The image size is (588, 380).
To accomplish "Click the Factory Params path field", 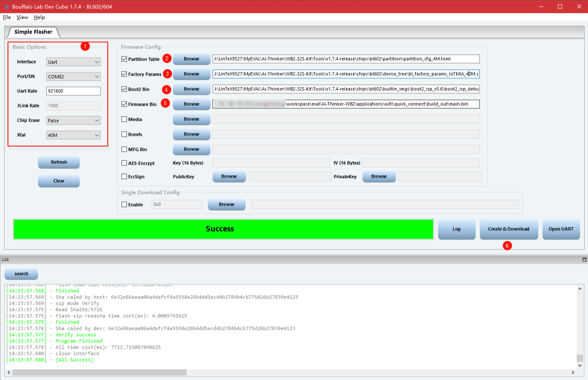I will [346, 74].
